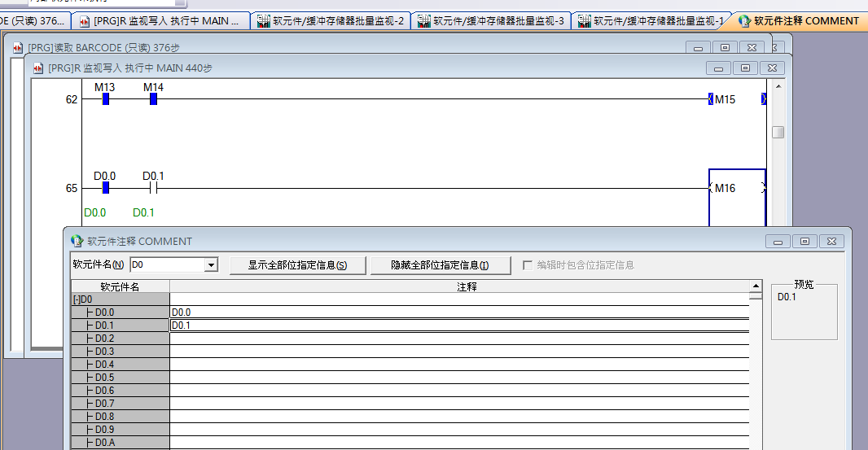
Task: Switch to 软元件/缓冲存储器批量监视-2 tab
Action: 330,21
